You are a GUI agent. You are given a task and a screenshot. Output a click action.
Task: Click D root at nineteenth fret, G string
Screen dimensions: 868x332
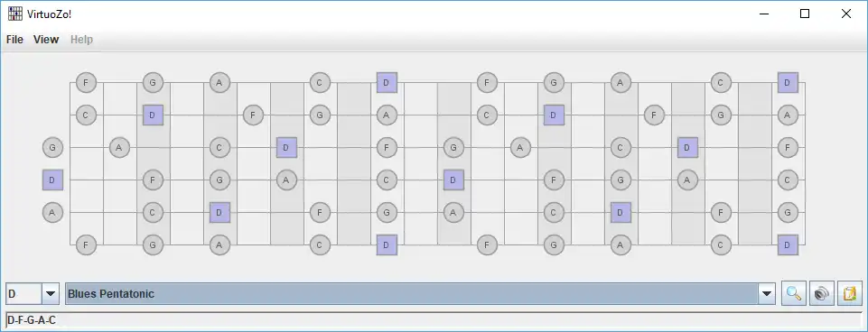pos(687,148)
